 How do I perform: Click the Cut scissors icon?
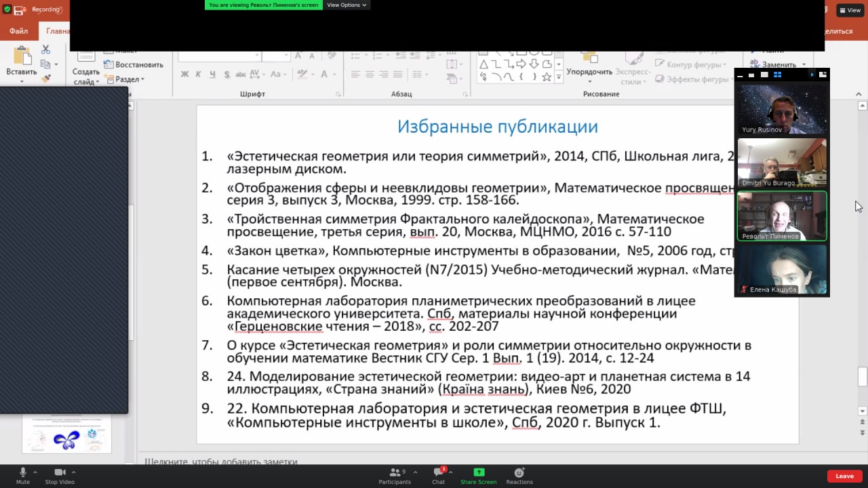point(45,49)
